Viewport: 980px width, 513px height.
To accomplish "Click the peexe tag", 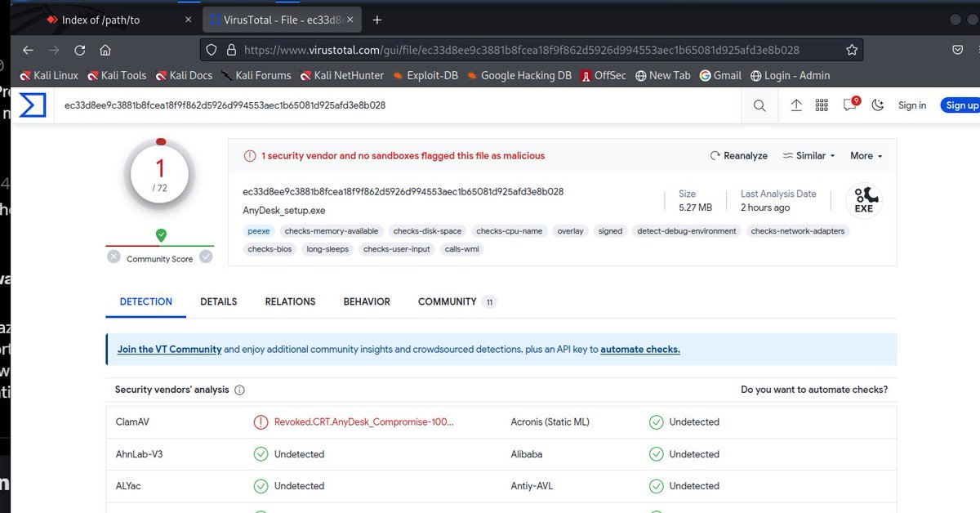I will point(259,231).
